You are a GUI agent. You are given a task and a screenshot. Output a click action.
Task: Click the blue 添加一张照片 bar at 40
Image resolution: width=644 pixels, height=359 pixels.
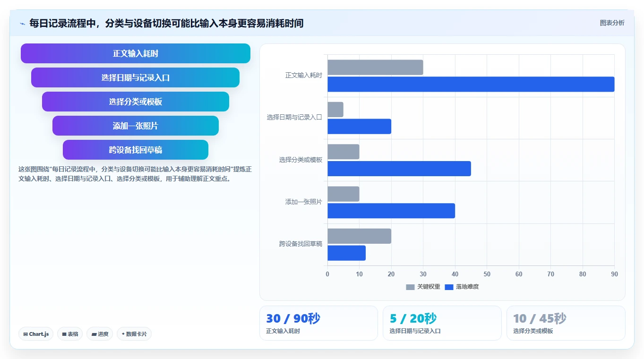click(x=391, y=211)
